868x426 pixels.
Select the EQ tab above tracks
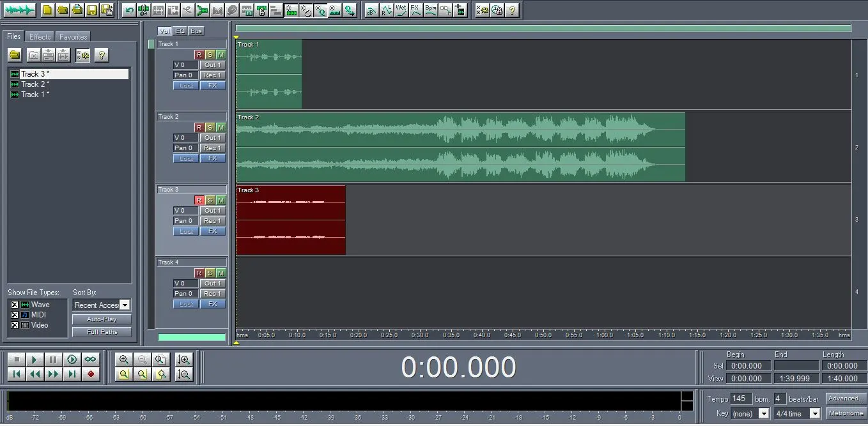[x=180, y=31]
